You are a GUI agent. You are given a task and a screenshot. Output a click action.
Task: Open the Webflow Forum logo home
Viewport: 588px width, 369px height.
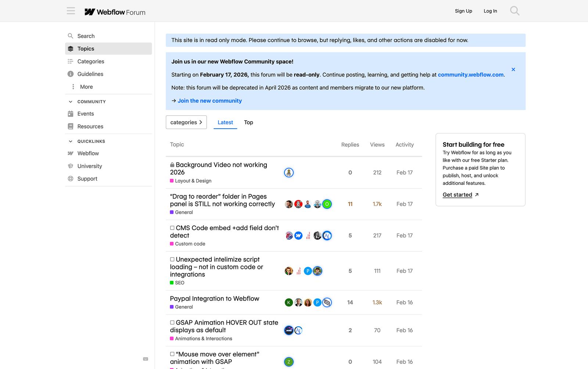[115, 12]
